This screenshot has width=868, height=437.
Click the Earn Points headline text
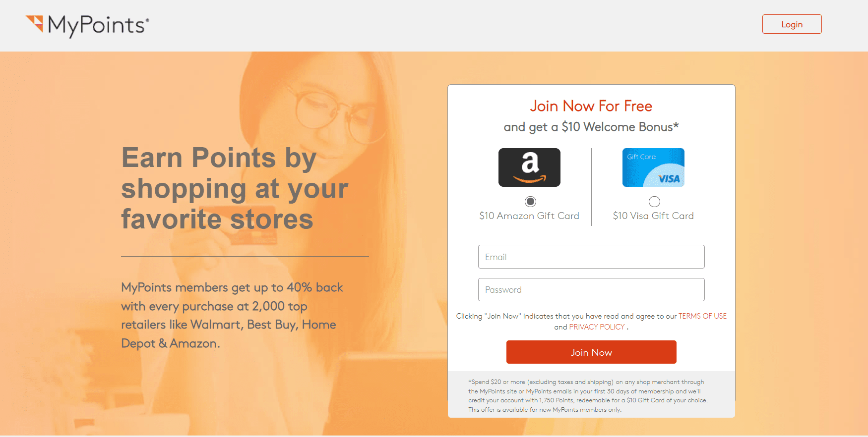(x=235, y=188)
